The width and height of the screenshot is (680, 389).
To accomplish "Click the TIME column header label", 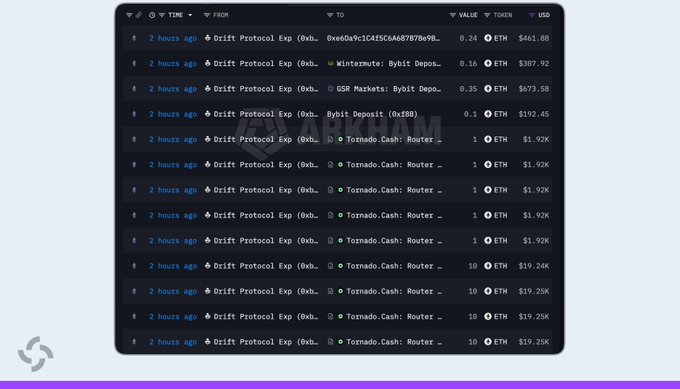I will (176, 15).
